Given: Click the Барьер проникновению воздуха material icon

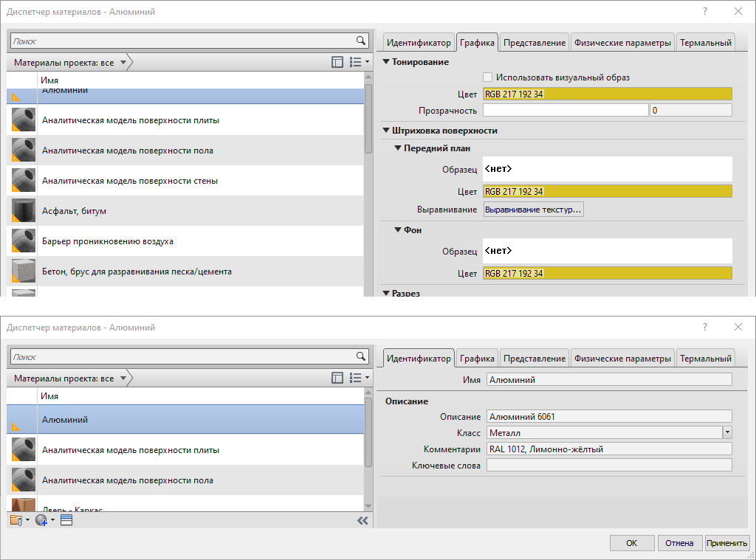Looking at the screenshot, I should coord(24,241).
